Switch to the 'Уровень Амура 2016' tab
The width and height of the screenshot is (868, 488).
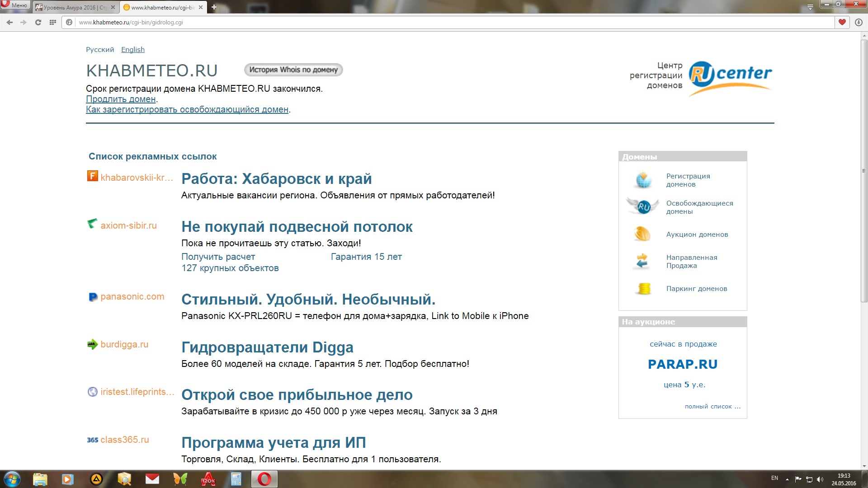76,7
